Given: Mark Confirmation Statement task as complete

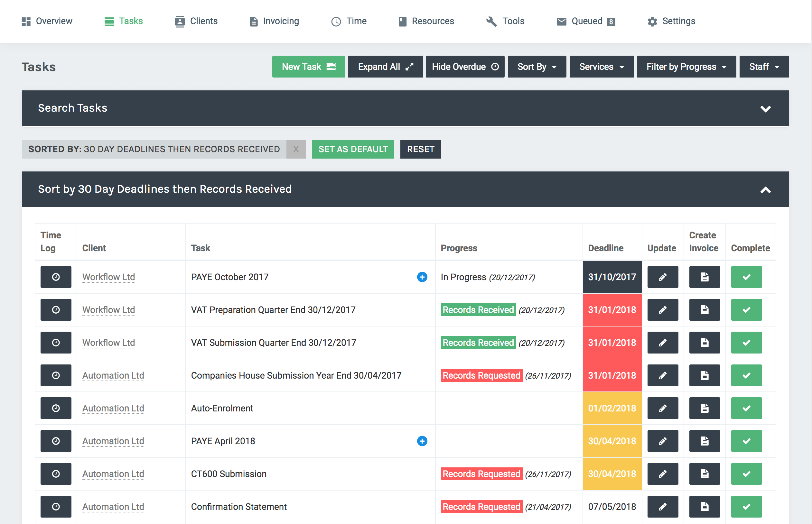Looking at the screenshot, I should pyautogui.click(x=746, y=507).
